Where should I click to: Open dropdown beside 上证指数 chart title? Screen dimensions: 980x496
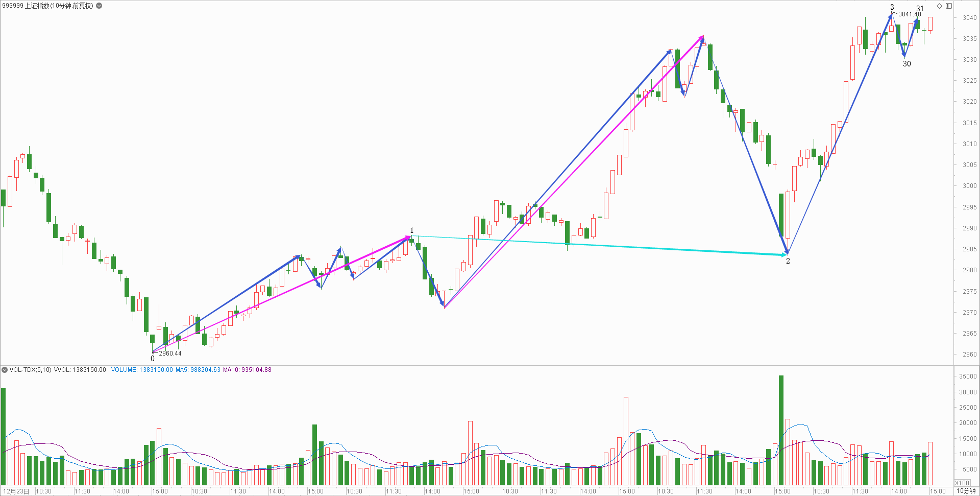pyautogui.click(x=99, y=6)
